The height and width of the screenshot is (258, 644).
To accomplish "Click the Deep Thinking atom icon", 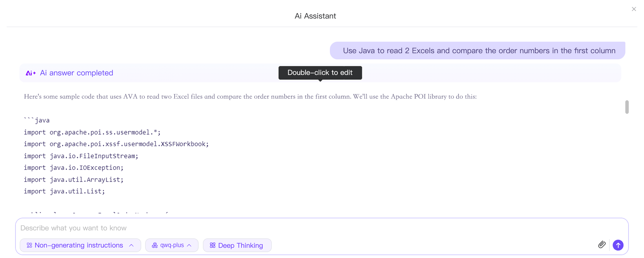I will pos(213,245).
